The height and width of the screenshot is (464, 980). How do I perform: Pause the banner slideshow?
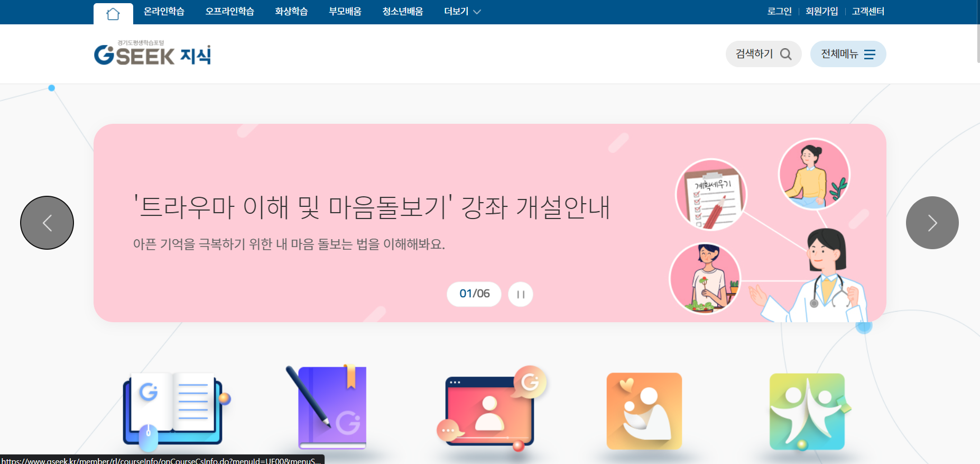tap(521, 294)
